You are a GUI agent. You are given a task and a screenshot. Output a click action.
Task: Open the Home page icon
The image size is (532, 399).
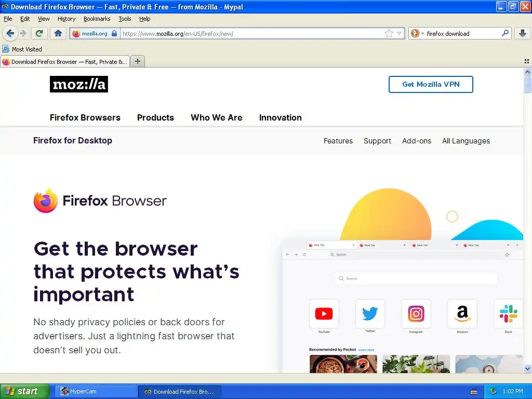[58, 33]
